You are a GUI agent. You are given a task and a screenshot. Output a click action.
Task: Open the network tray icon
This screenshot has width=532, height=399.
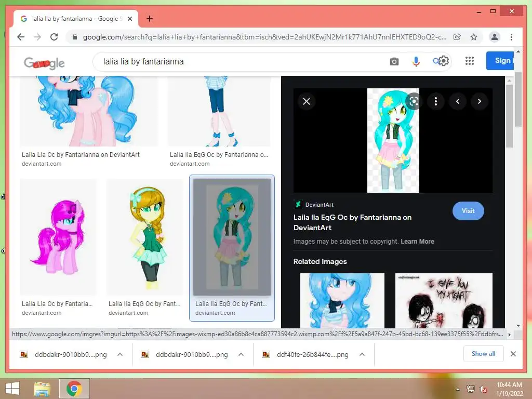pos(471,389)
